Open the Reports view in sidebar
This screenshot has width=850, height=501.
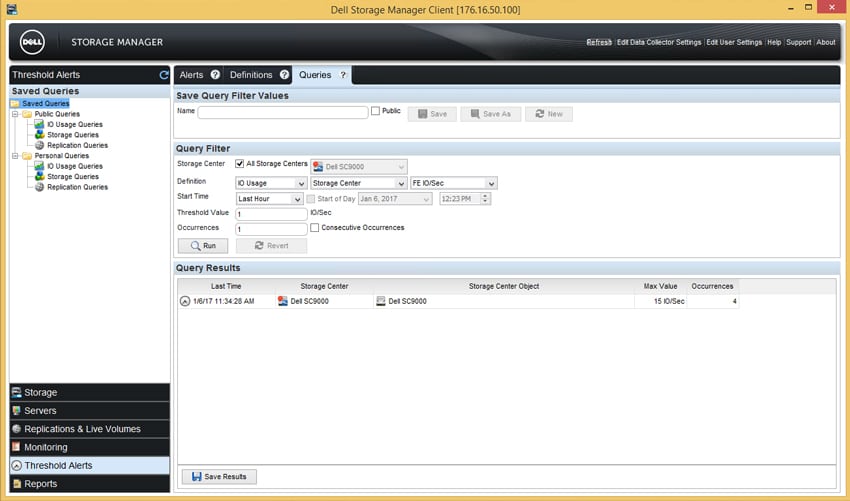click(x=89, y=484)
